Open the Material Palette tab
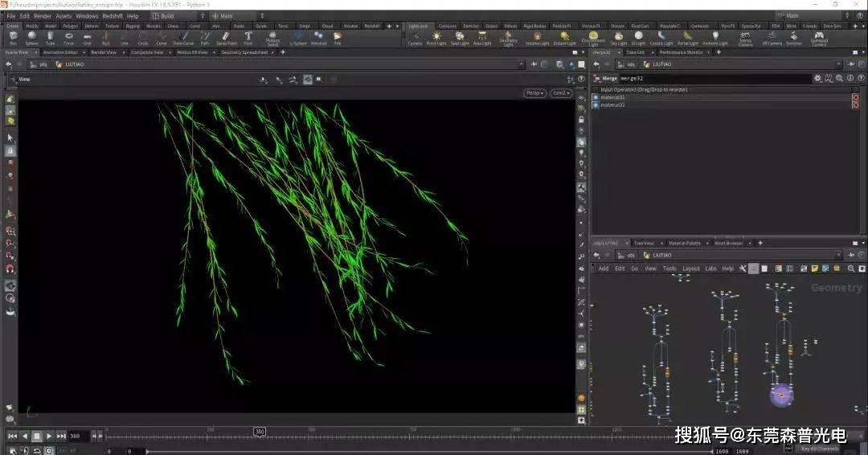Viewport: 868px width, 455px height. (685, 243)
